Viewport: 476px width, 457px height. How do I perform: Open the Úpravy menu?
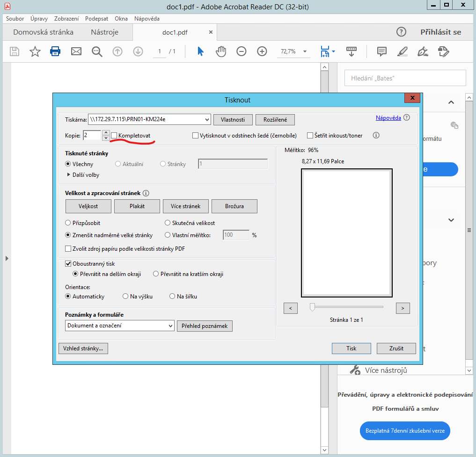(39, 19)
